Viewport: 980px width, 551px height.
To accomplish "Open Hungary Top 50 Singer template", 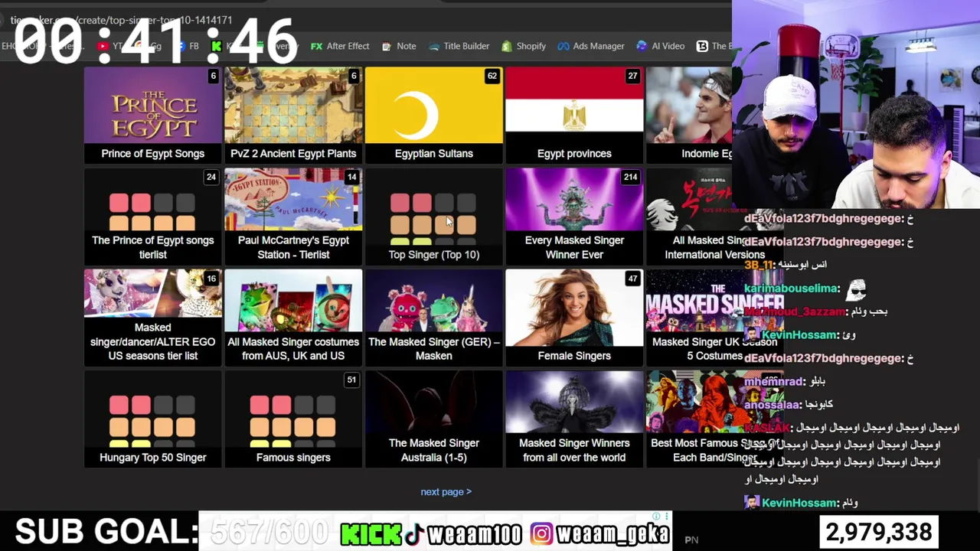I will (x=153, y=419).
